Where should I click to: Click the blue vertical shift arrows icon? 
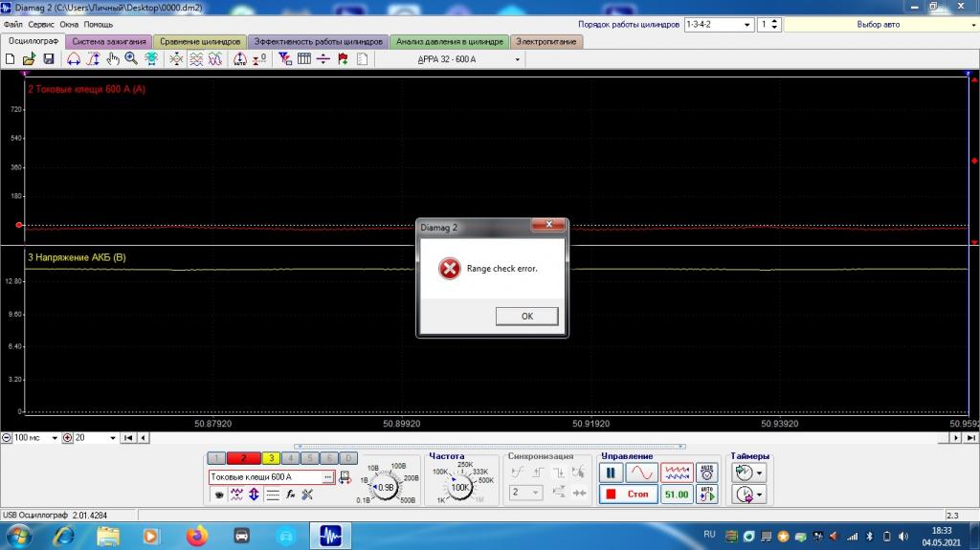[x=254, y=495]
